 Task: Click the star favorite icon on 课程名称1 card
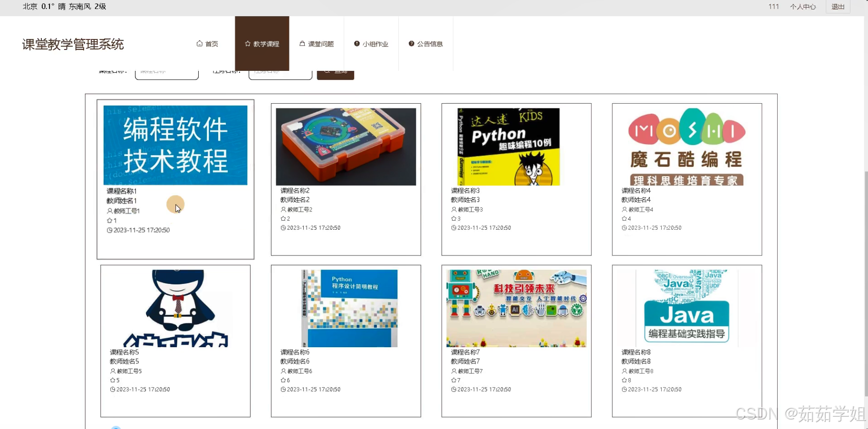[110, 221]
